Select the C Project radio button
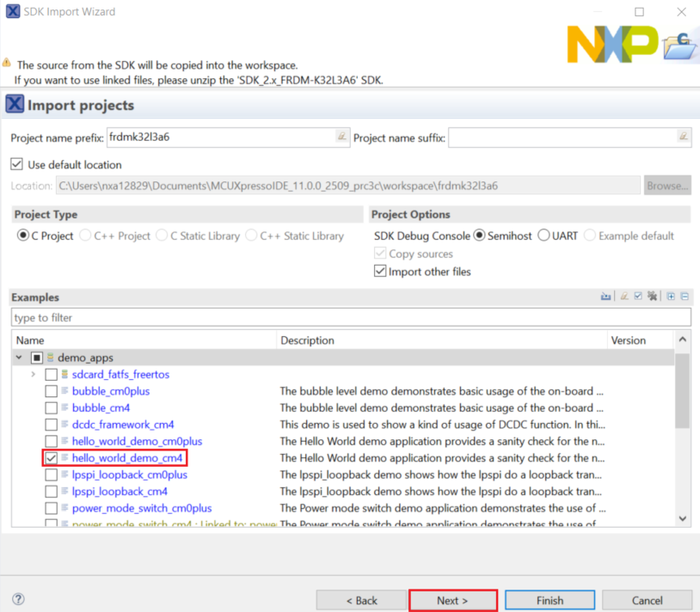 [x=22, y=235]
